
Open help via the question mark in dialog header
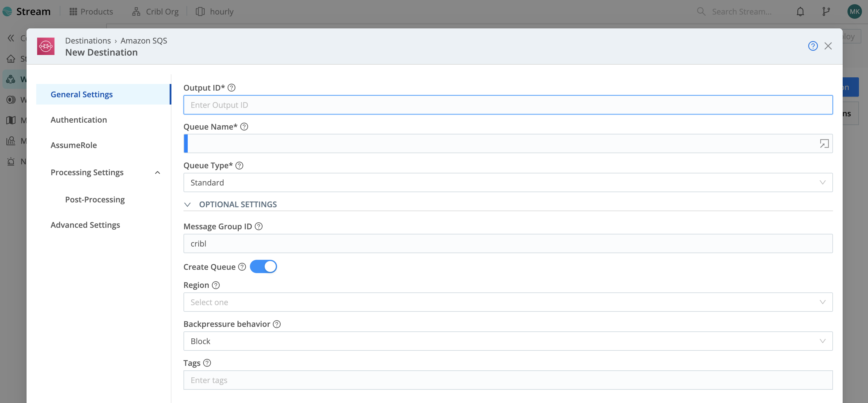(813, 46)
